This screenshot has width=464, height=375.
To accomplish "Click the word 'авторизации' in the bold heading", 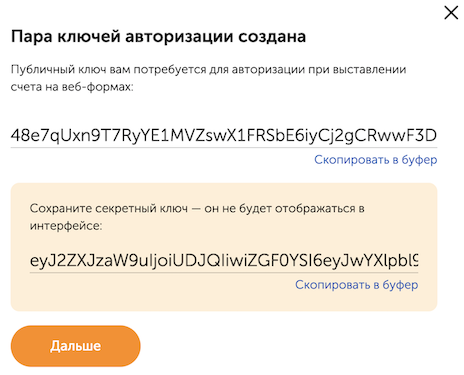I will coord(179,37).
